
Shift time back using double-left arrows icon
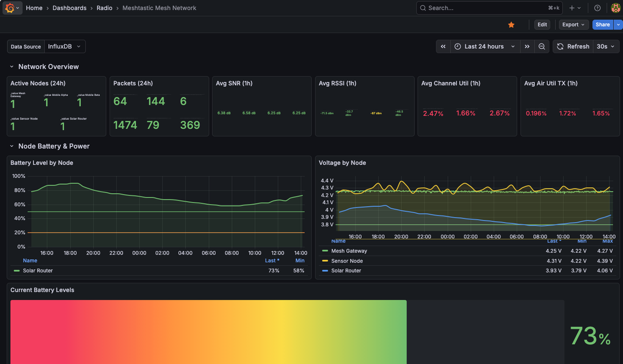coord(443,46)
